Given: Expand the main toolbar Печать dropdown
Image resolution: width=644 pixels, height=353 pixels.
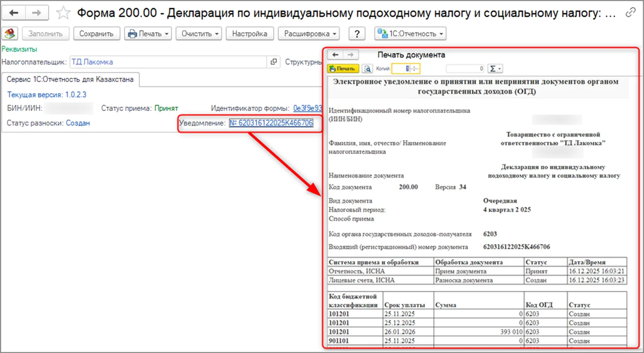Looking at the screenshot, I should (148, 34).
